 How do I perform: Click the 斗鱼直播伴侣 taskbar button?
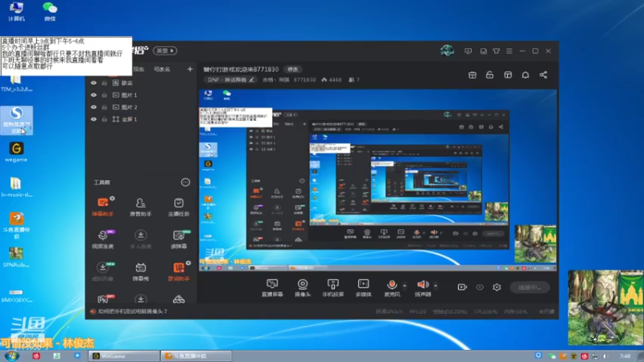click(196, 356)
